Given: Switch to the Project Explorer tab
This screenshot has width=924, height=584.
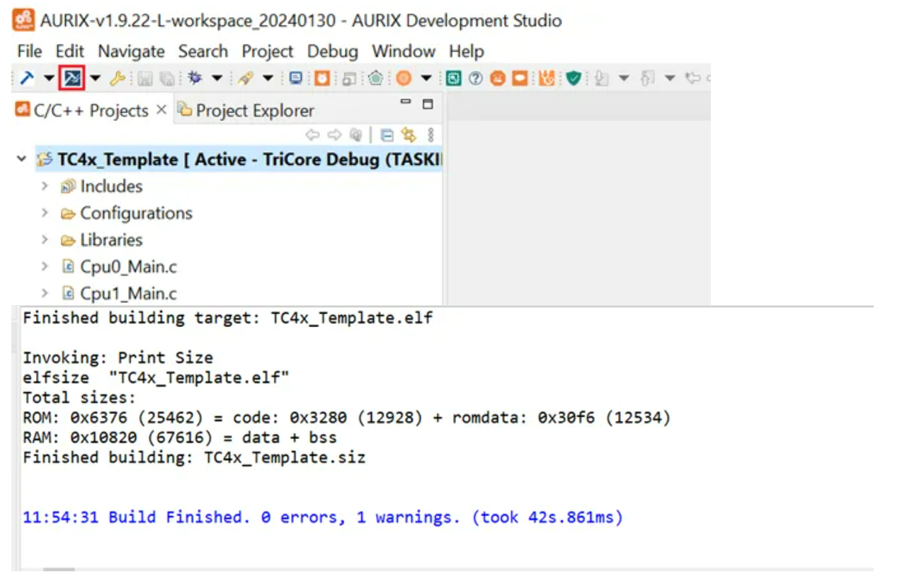Looking at the screenshot, I should coord(253,110).
